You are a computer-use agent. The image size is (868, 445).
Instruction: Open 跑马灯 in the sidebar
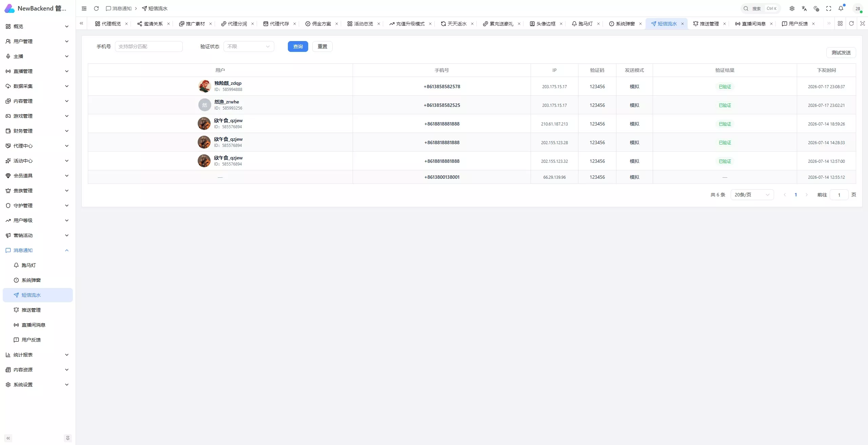pos(38,265)
